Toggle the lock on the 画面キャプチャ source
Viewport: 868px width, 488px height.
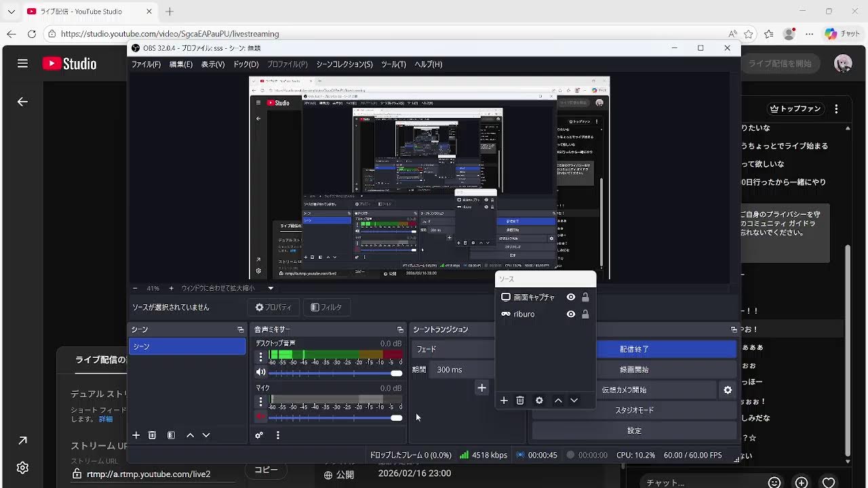coord(585,297)
